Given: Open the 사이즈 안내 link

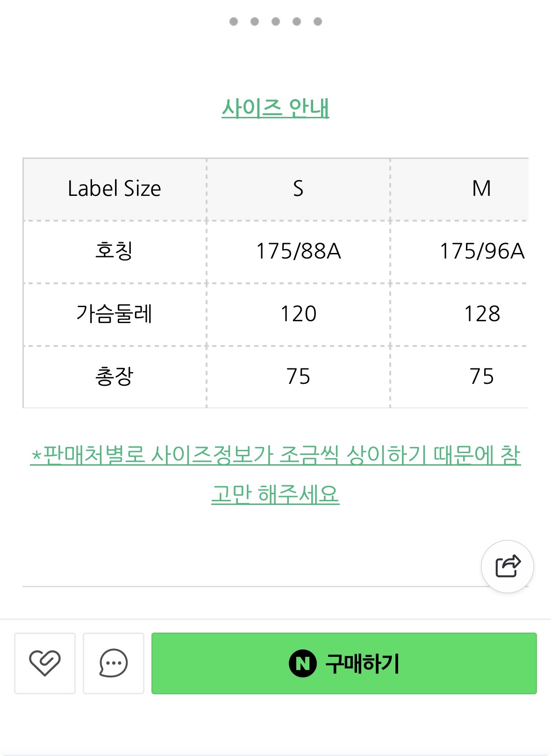Looking at the screenshot, I should (x=275, y=108).
